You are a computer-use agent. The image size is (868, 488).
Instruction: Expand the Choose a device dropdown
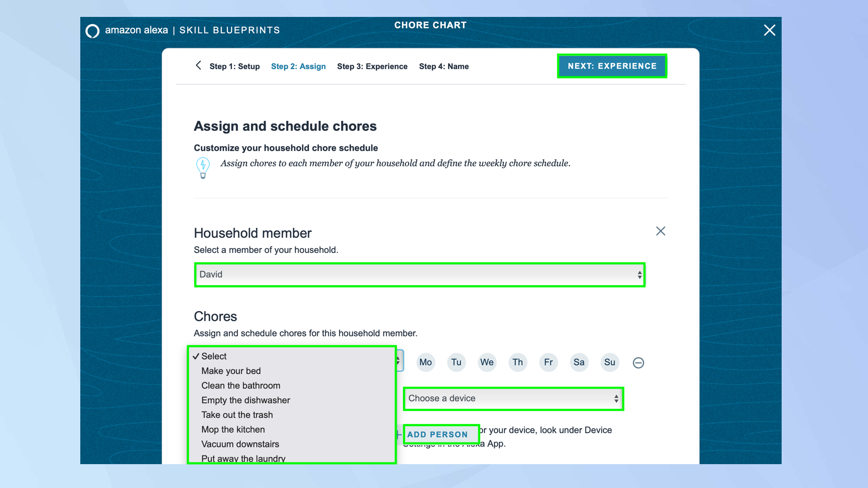[x=513, y=399]
